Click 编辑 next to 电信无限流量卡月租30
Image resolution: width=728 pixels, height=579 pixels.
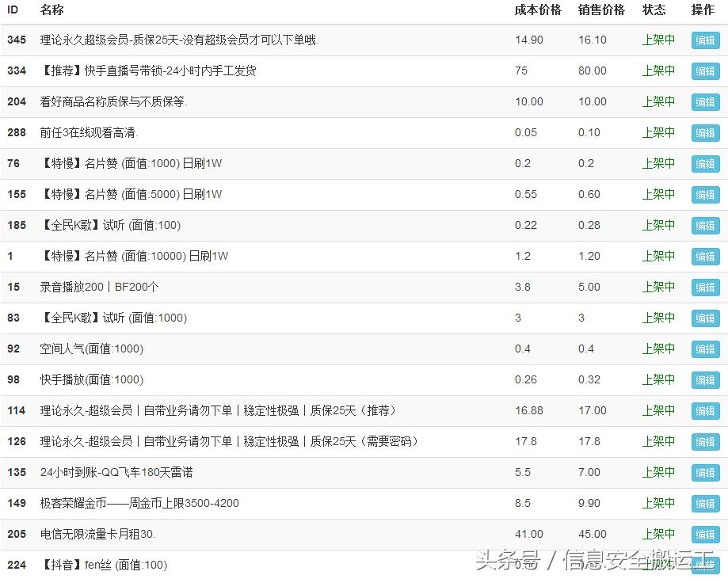[x=704, y=534]
